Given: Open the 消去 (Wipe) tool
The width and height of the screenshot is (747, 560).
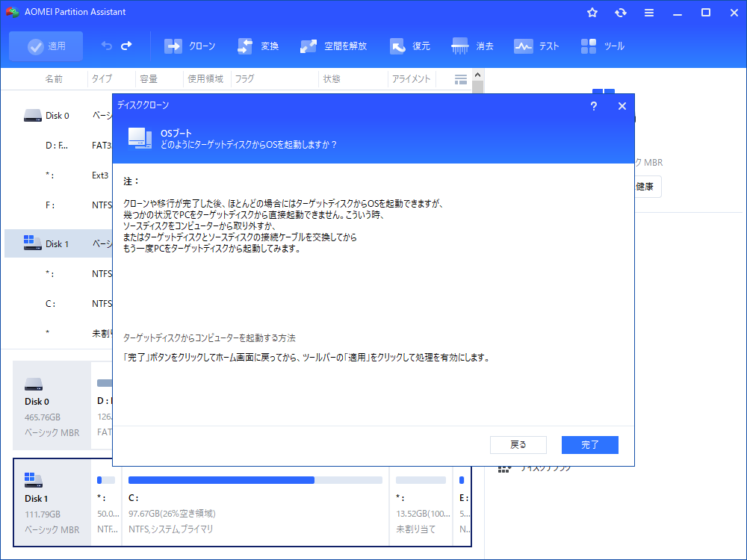Looking at the screenshot, I should [x=472, y=46].
